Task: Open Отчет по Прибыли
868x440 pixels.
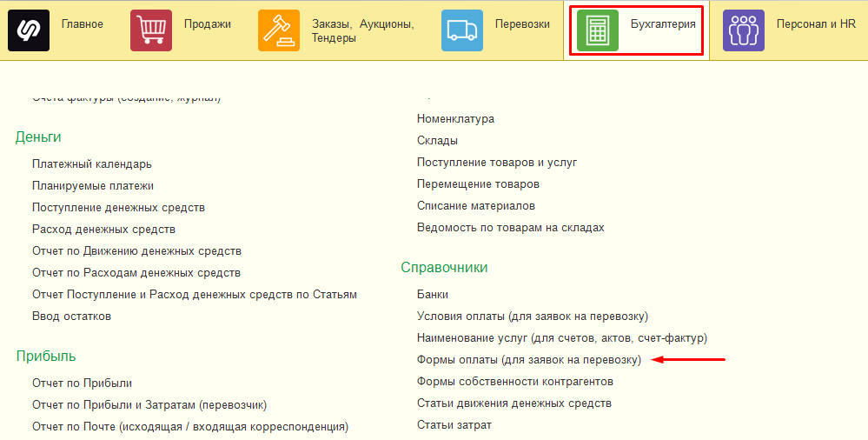Action: pyautogui.click(x=82, y=383)
